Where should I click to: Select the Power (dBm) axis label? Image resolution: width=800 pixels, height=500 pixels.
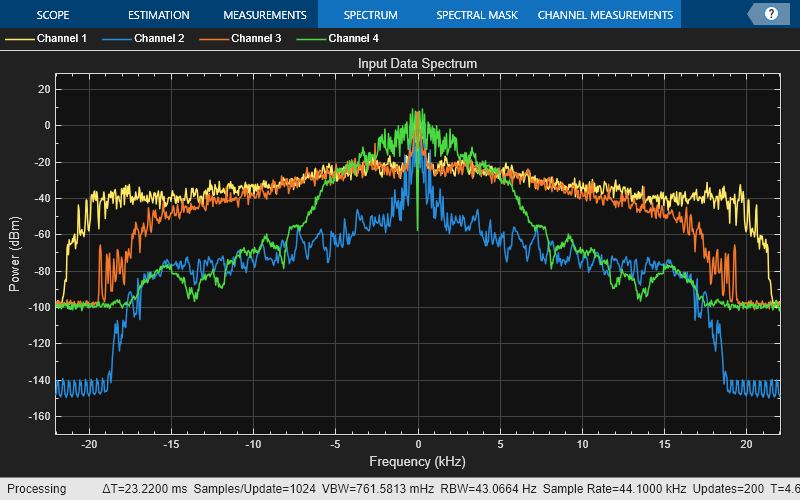(x=14, y=252)
